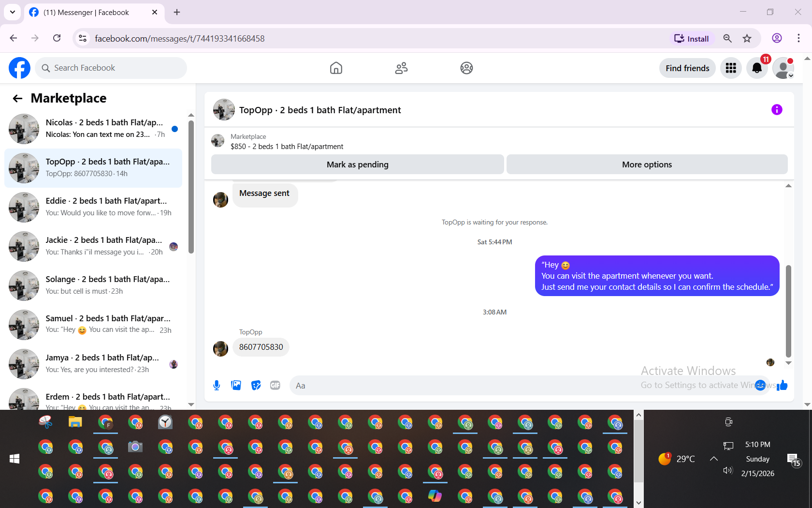
Task: Click the browser back arrow
Action: (x=14, y=38)
